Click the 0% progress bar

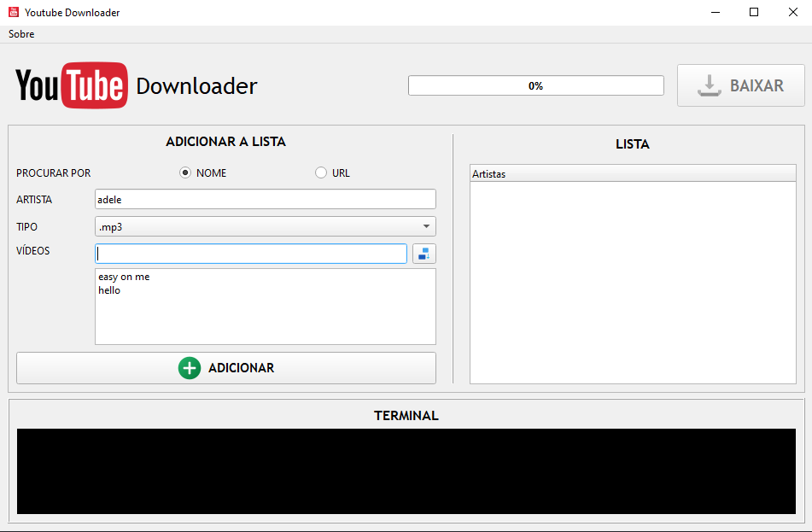535,85
